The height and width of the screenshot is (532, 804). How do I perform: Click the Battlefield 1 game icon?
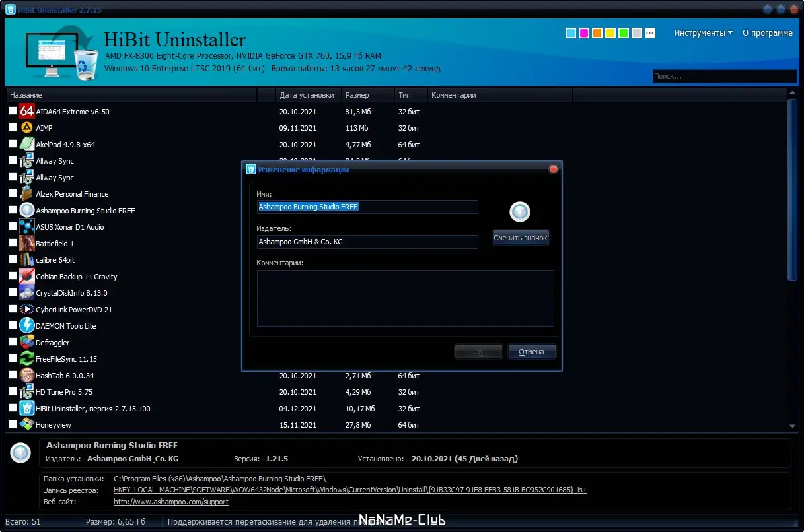tap(27, 243)
